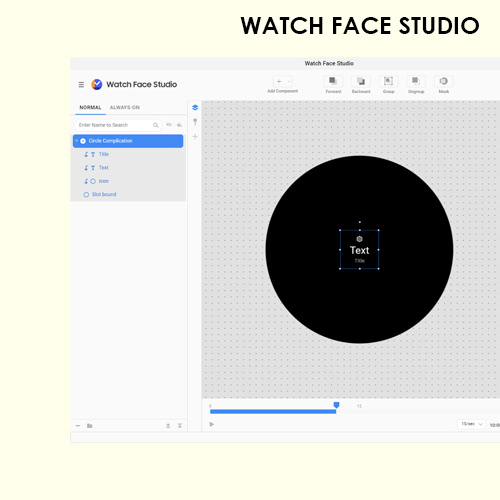Click the Ungroup toolbar icon
500x500 pixels.
[x=416, y=81]
